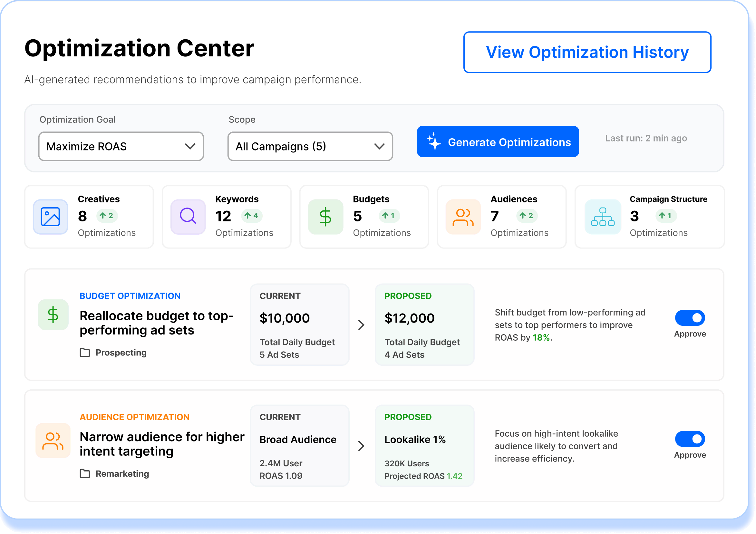The height and width of the screenshot is (534, 756).
Task: Click the 4 Ad Sets proposed text
Action: [x=404, y=355]
